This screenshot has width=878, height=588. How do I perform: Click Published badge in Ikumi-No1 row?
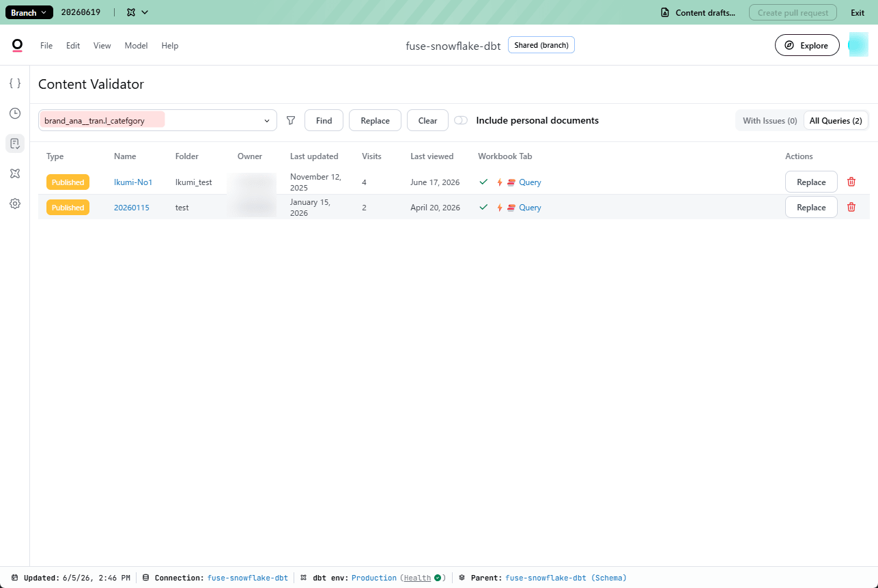pyautogui.click(x=68, y=182)
